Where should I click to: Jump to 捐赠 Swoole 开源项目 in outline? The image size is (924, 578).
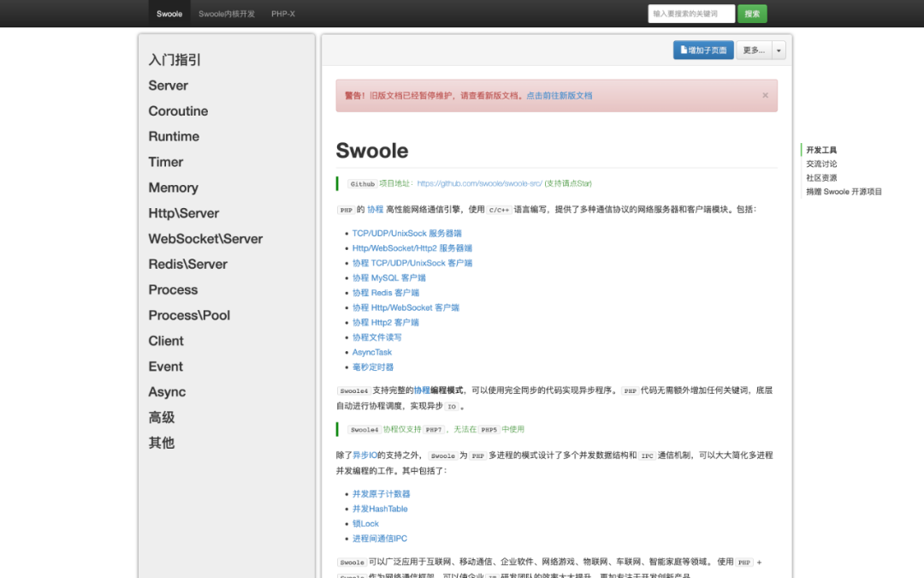pyautogui.click(x=844, y=192)
